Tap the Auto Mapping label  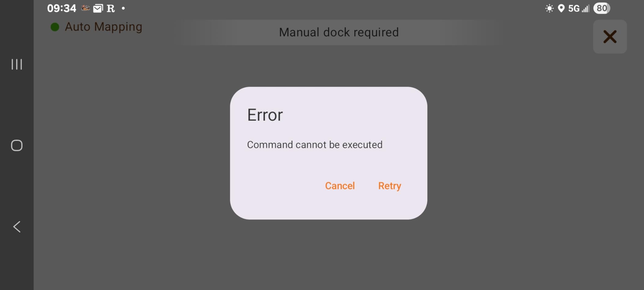click(x=104, y=27)
